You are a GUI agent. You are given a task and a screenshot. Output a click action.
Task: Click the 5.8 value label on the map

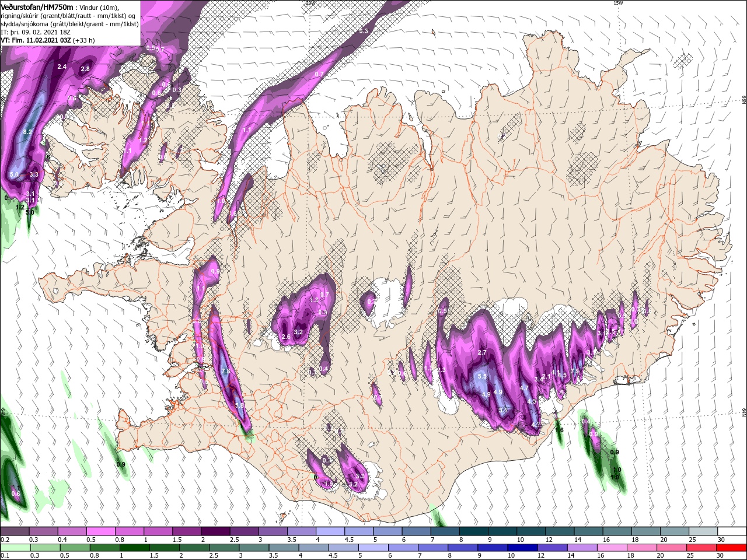(239, 405)
